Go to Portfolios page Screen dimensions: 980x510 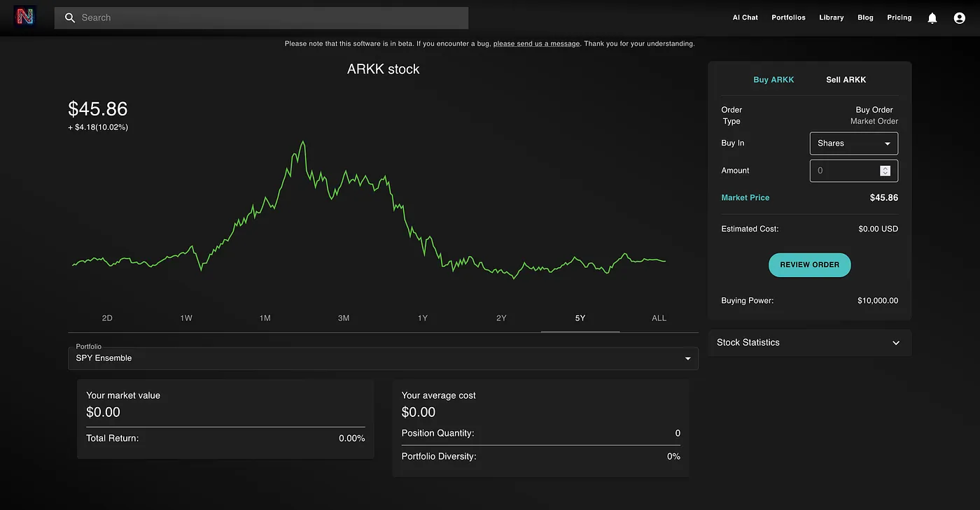(788, 17)
